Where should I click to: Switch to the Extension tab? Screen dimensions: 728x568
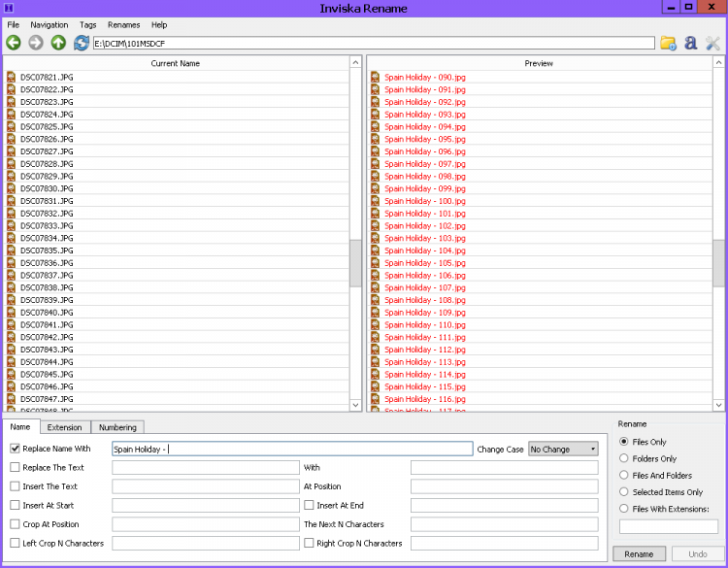point(64,427)
